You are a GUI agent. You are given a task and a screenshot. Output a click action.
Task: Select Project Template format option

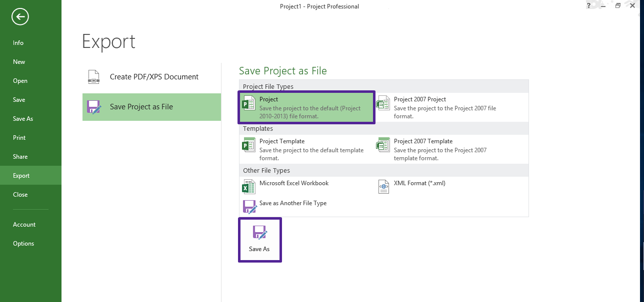pyautogui.click(x=306, y=149)
